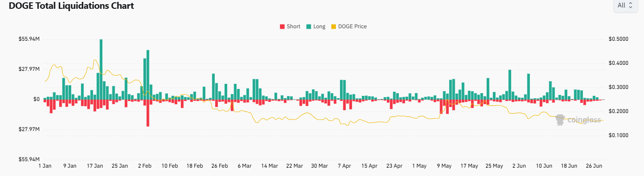Click the upper $27.97M axis label
The width and height of the screenshot is (644, 176).
click(x=29, y=69)
